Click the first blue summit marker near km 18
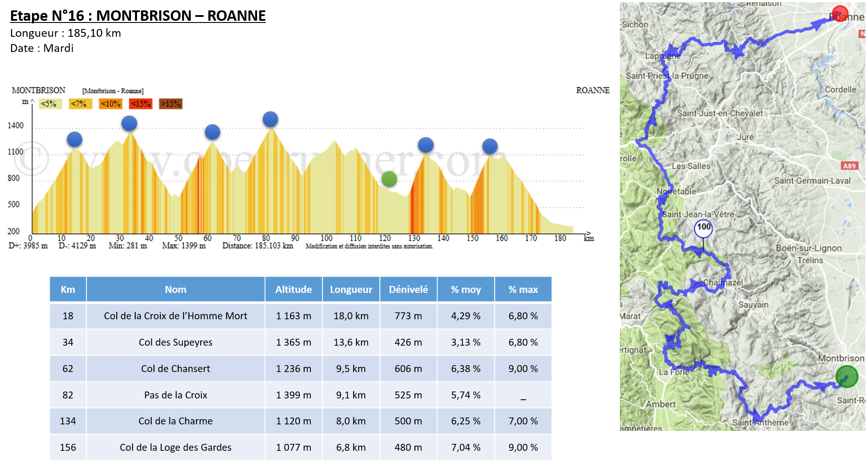This screenshot has width=868, height=475. coord(74,139)
